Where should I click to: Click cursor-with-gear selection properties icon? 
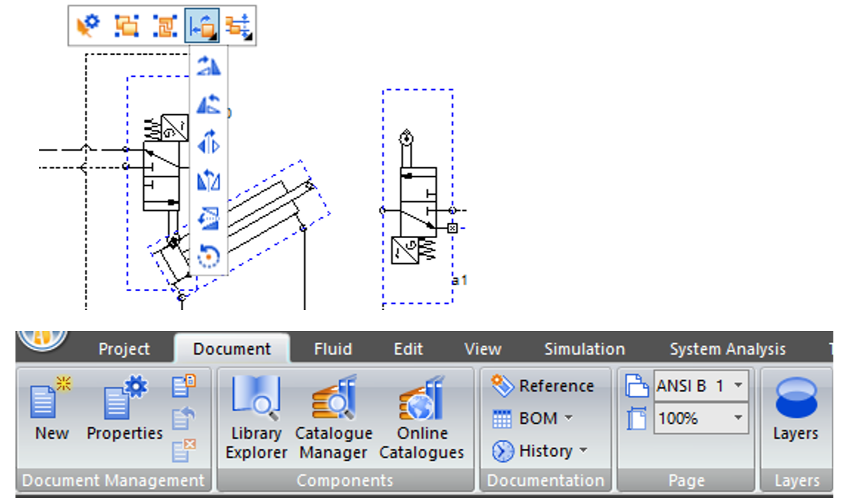click(88, 26)
